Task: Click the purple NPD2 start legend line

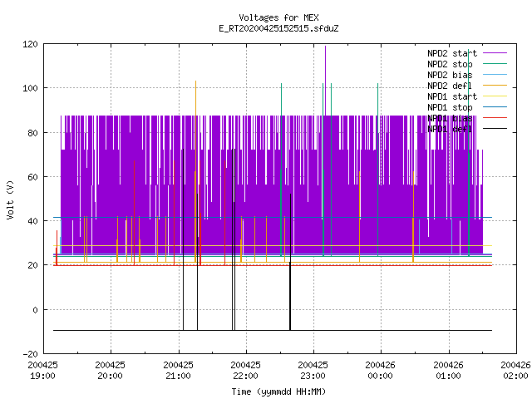Action: (495, 53)
